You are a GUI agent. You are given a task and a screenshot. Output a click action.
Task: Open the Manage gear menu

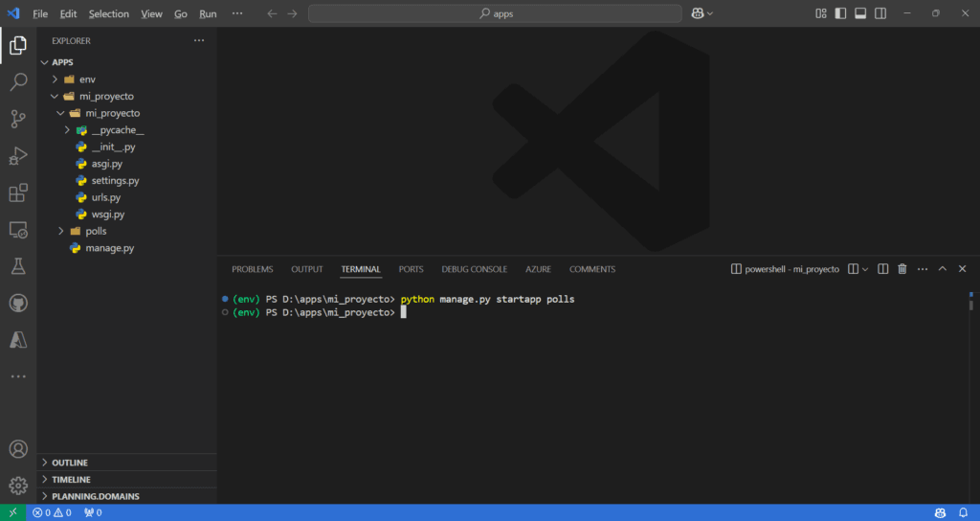[18, 486]
